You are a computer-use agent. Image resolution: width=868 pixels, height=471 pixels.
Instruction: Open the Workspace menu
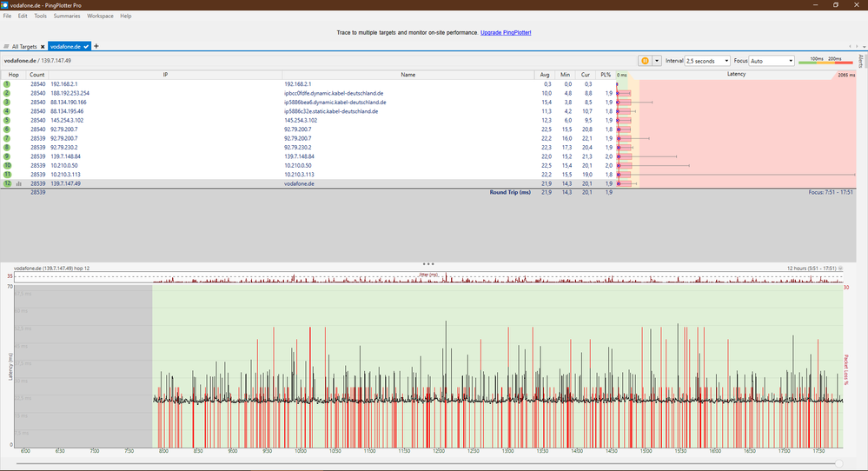100,17
